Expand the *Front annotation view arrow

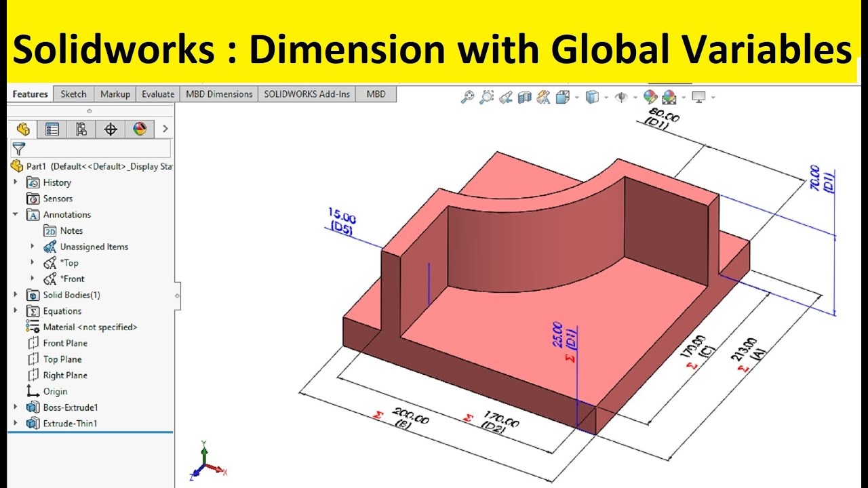[32, 279]
